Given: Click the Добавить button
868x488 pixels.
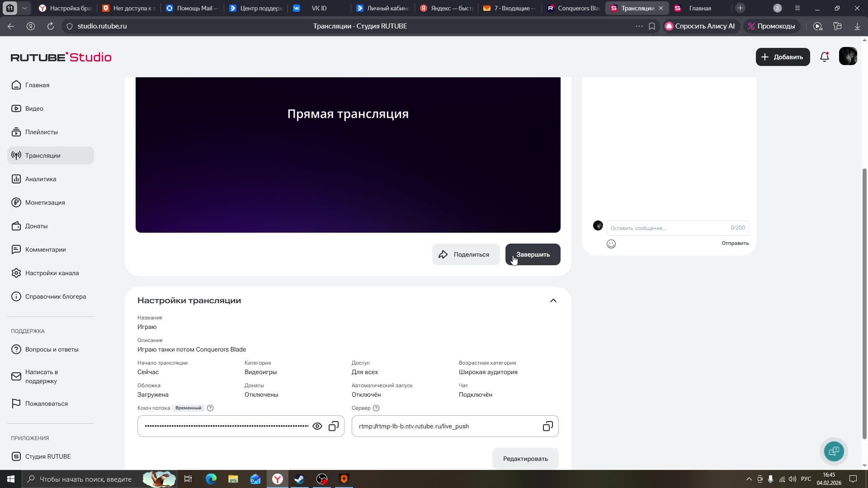Looking at the screenshot, I should (x=783, y=57).
